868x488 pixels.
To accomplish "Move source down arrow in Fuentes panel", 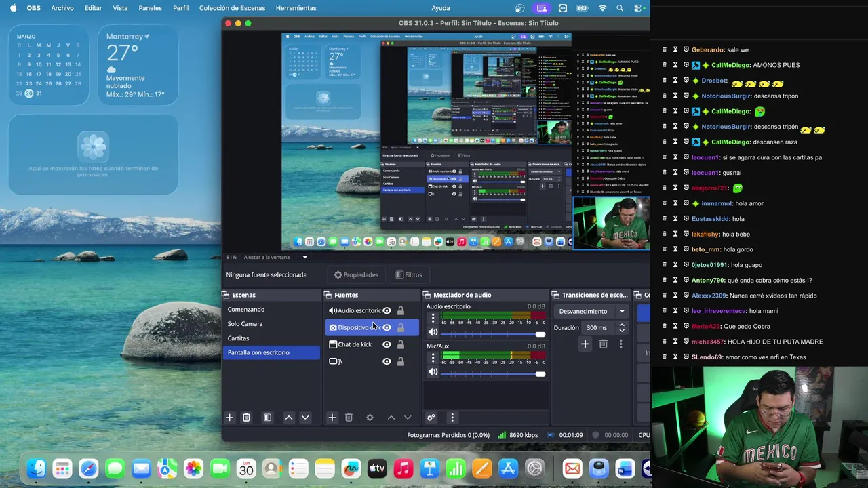I will pyautogui.click(x=408, y=418).
